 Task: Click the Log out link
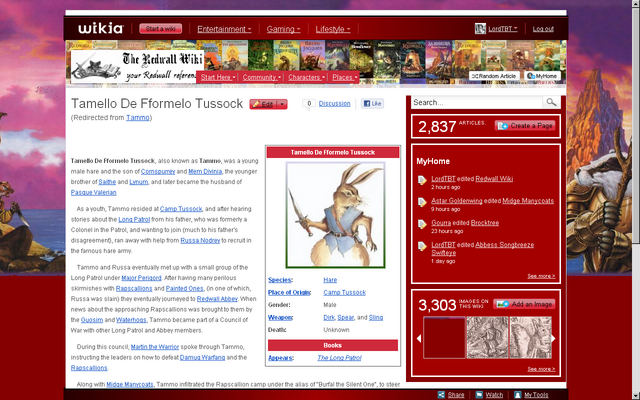pos(543,29)
